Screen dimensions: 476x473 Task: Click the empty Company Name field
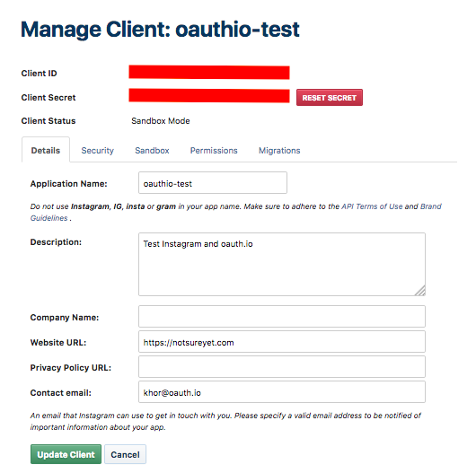pyautogui.click(x=282, y=317)
